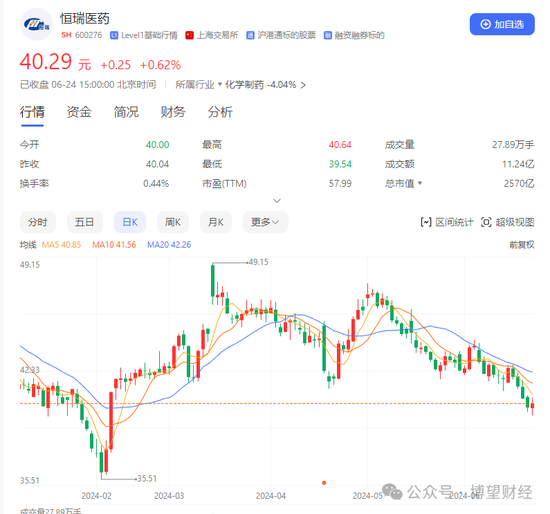Screen dimensions: 550x514
Task: Add stock via 加自选 button
Action: (x=502, y=24)
